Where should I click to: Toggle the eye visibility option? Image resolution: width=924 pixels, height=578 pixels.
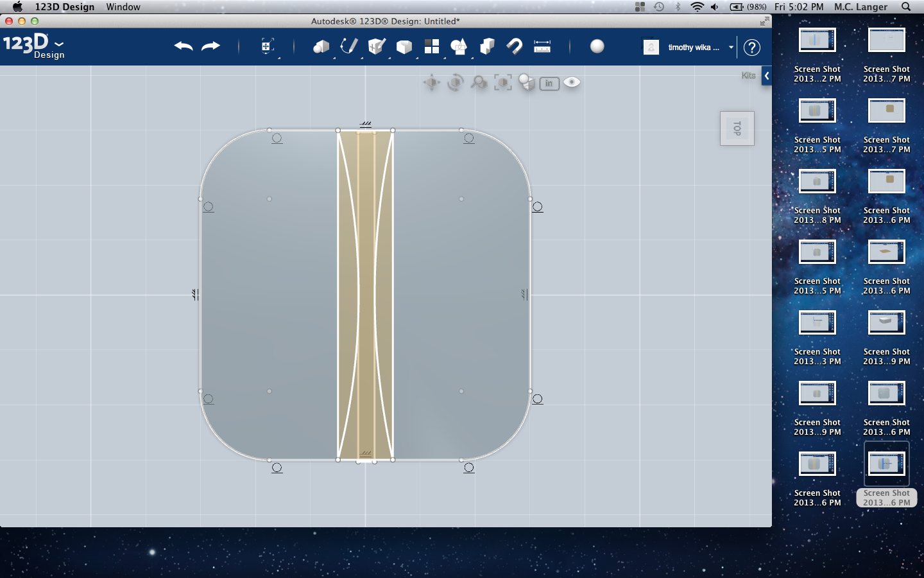click(x=572, y=82)
